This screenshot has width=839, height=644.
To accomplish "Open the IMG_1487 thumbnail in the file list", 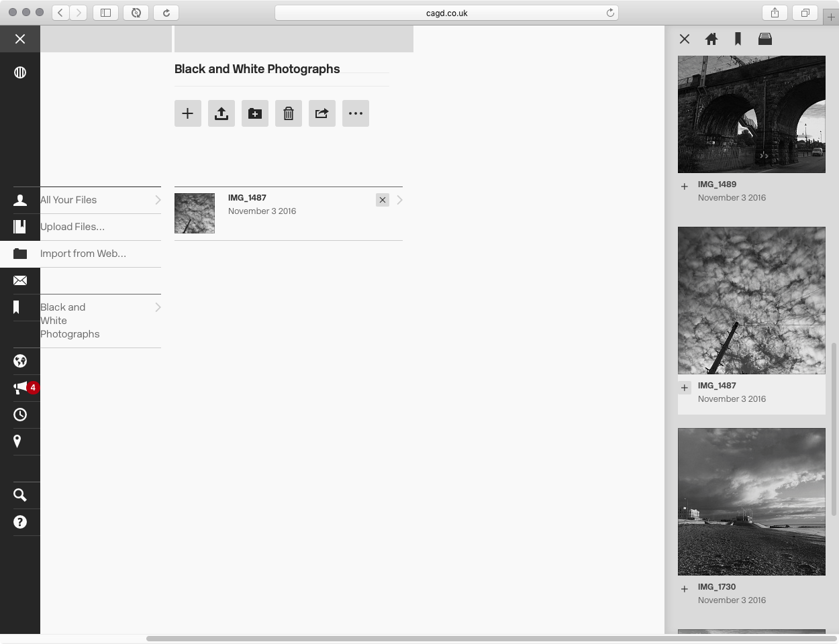I will 195,213.
